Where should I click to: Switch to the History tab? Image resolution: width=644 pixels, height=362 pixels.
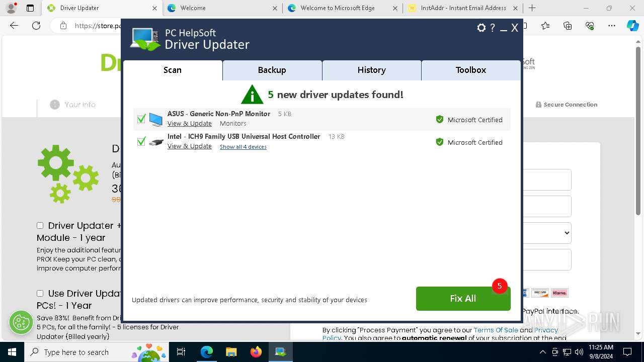pyautogui.click(x=372, y=70)
